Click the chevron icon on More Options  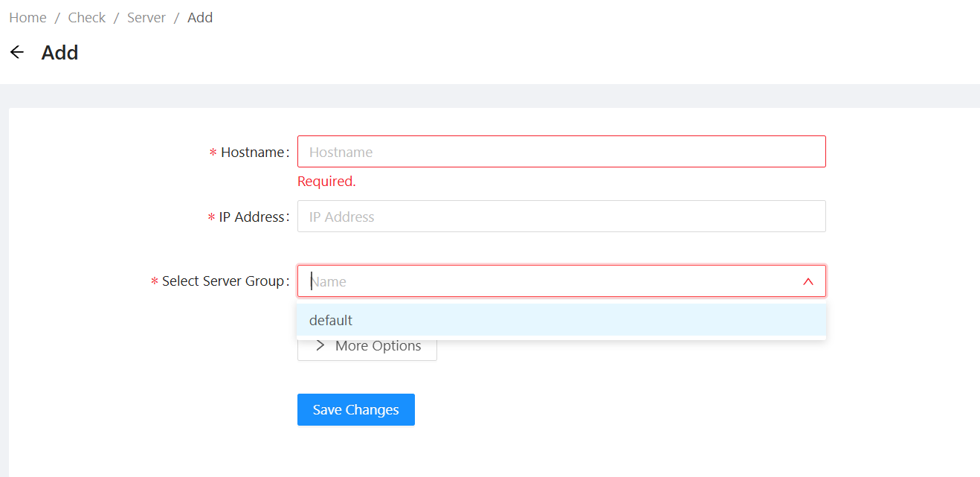[x=320, y=345]
